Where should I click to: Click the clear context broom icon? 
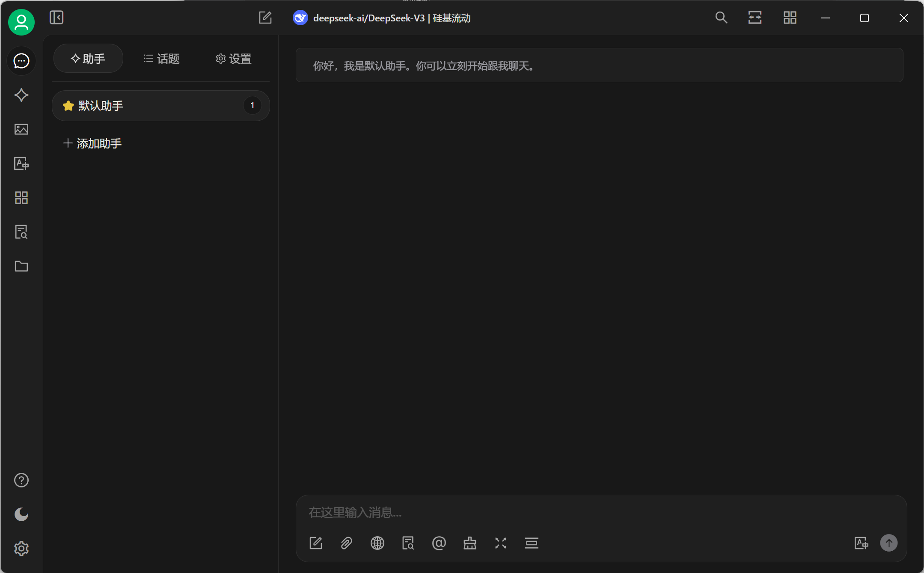tap(470, 543)
